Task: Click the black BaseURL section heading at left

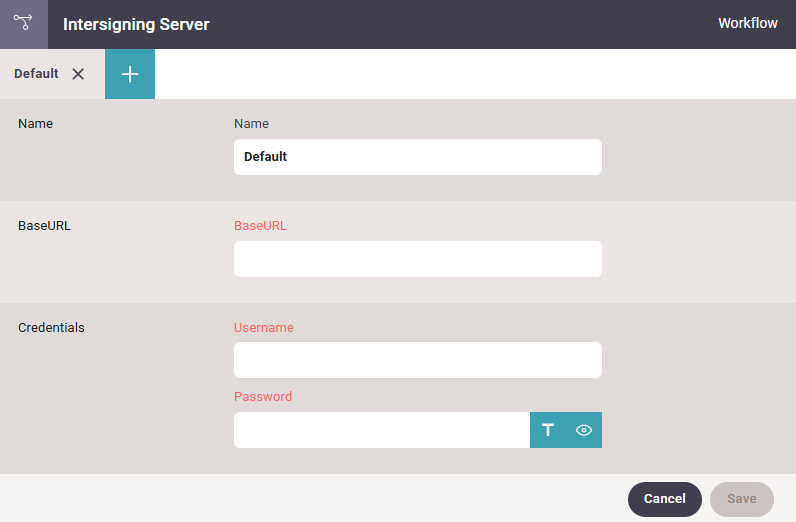Action: [x=44, y=225]
